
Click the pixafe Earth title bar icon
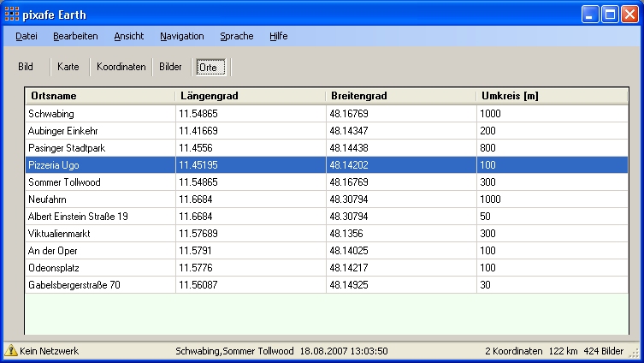(12, 15)
